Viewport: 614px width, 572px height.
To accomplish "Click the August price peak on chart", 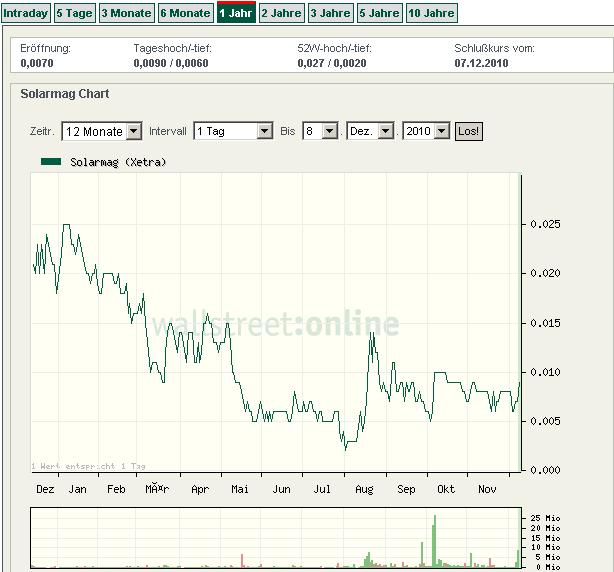I will tap(371, 332).
